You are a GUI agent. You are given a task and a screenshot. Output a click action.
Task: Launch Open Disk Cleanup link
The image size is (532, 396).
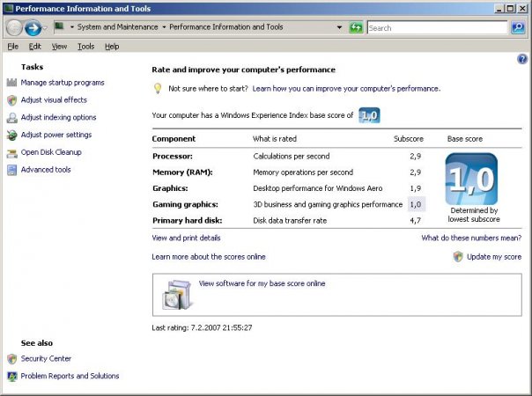click(x=51, y=152)
